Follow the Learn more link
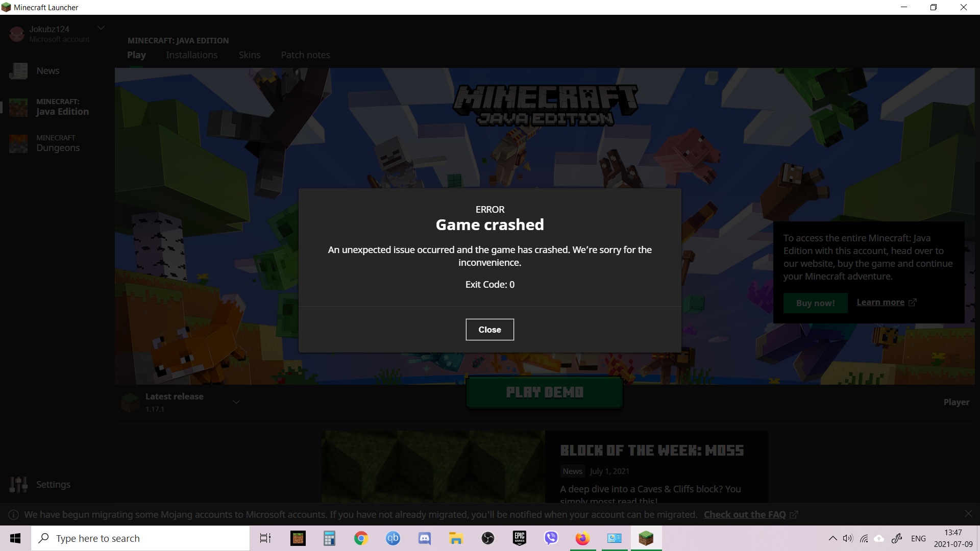This screenshot has width=980, height=551. pos(880,302)
